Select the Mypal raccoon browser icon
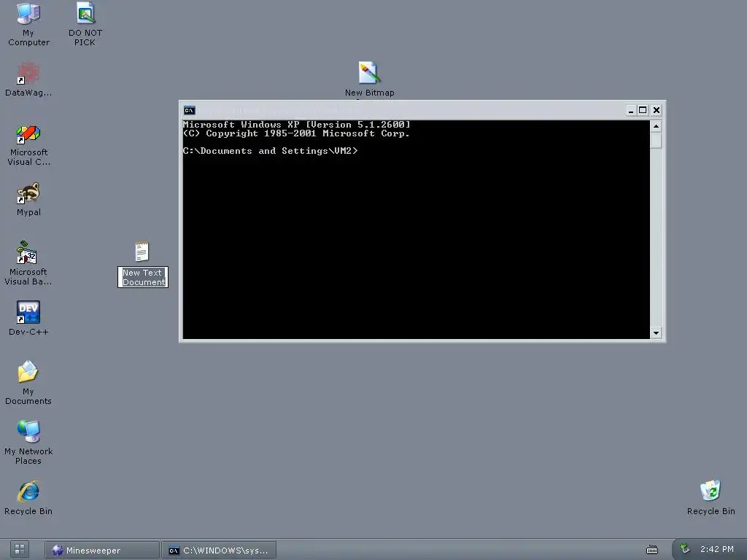This screenshot has height=560, width=747. click(28, 193)
